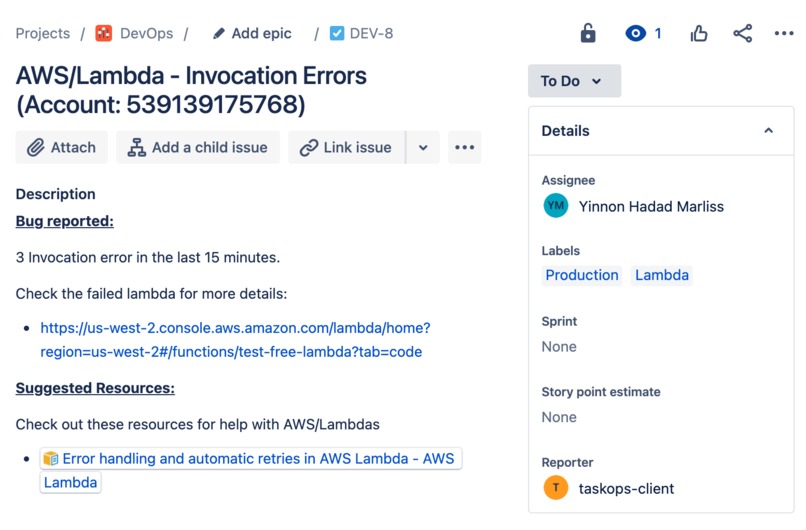Open the DevOps breadcrumb link
This screenshot has width=806, height=530.
146,33
